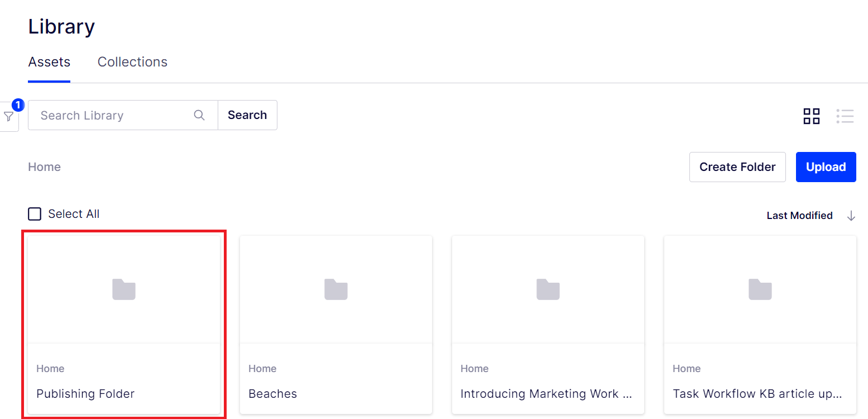
Task: Open the Last Modified sort dropdown
Action: point(799,216)
